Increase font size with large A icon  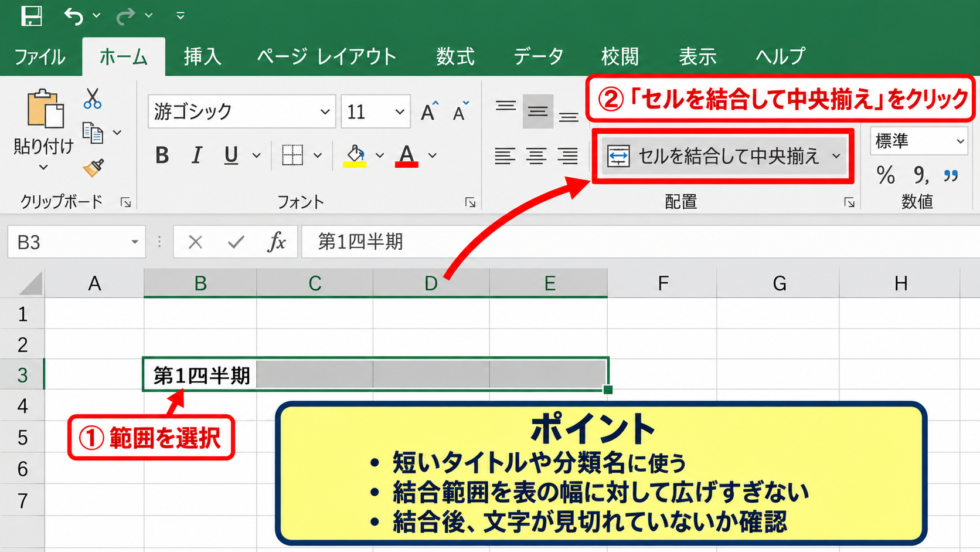[x=430, y=111]
